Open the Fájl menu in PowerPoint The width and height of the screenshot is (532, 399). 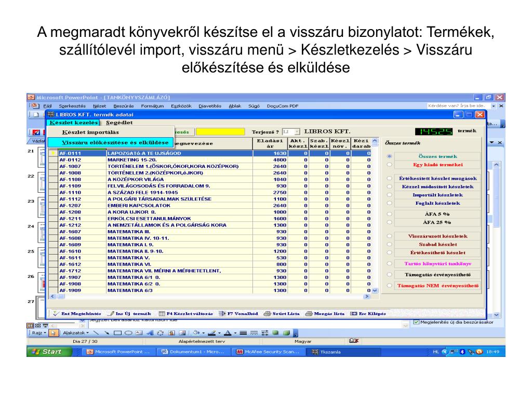coord(47,106)
